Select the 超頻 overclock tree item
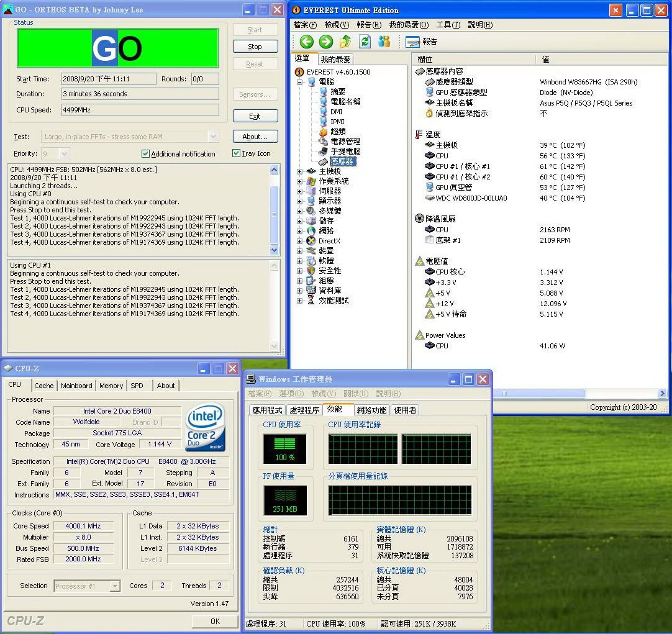This screenshot has width=672, height=634. click(x=338, y=132)
